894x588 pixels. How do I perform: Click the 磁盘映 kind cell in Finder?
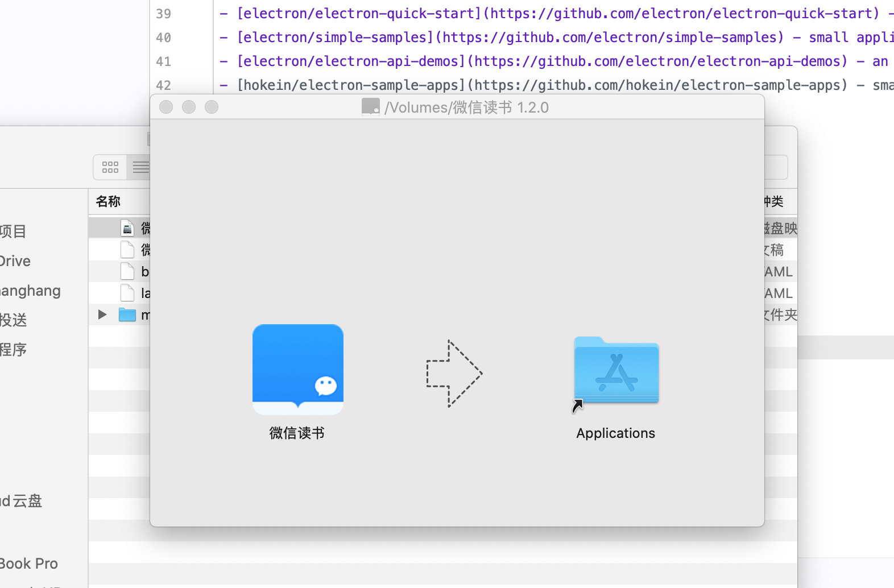click(781, 228)
